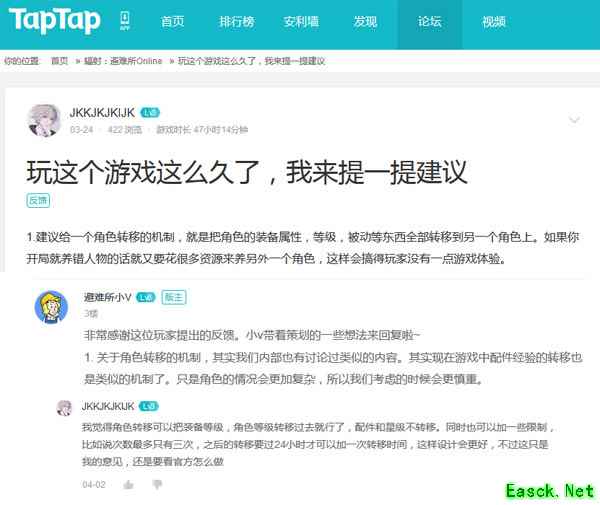Open 避难所小V username link
The height and width of the screenshot is (505, 600).
pos(107,297)
